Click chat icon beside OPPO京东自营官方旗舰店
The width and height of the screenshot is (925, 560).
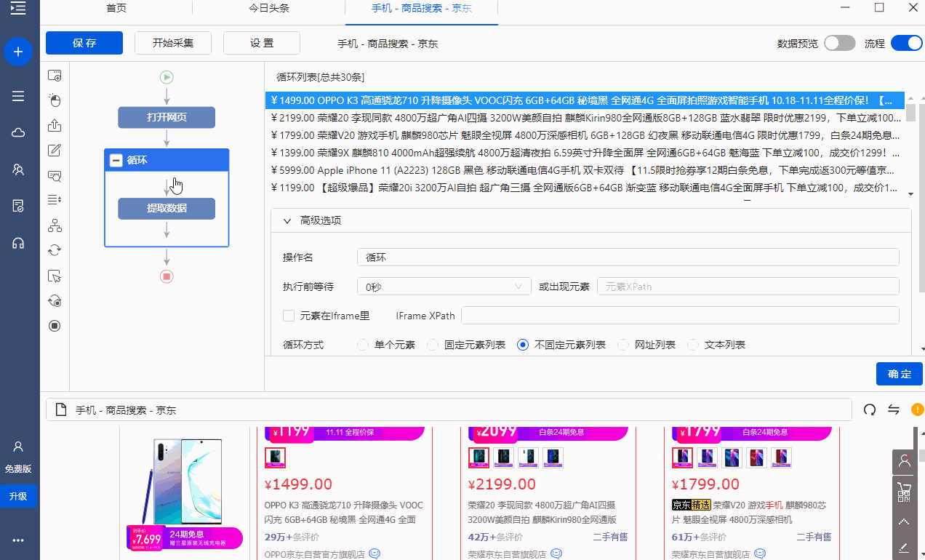pyautogui.click(x=375, y=553)
